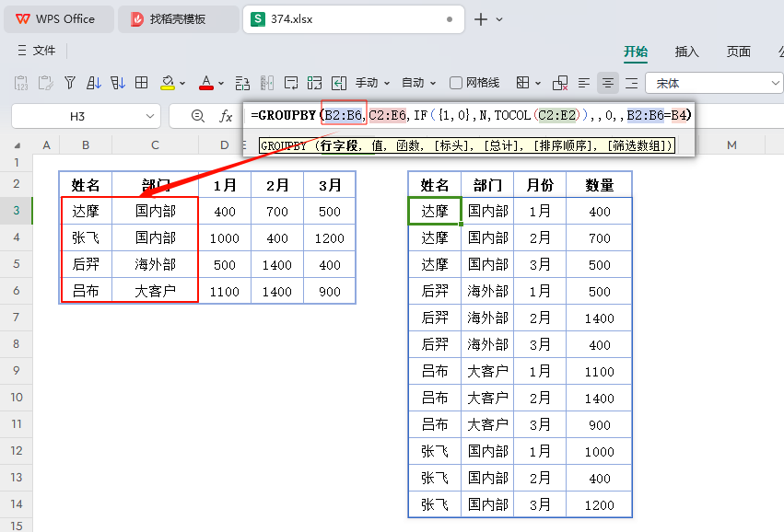Align text center
The width and height of the screenshot is (784, 532).
tap(607, 83)
